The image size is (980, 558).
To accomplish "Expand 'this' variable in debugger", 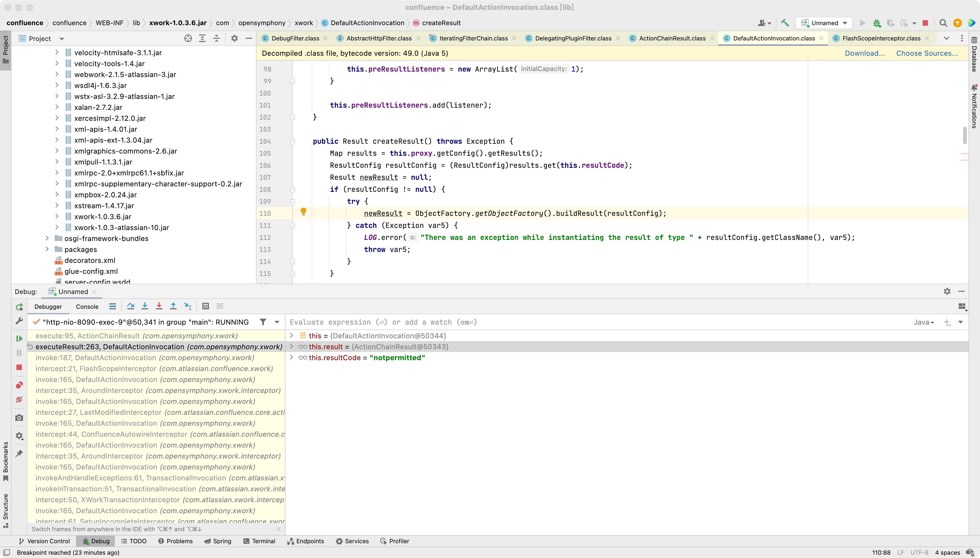I will click(x=291, y=335).
